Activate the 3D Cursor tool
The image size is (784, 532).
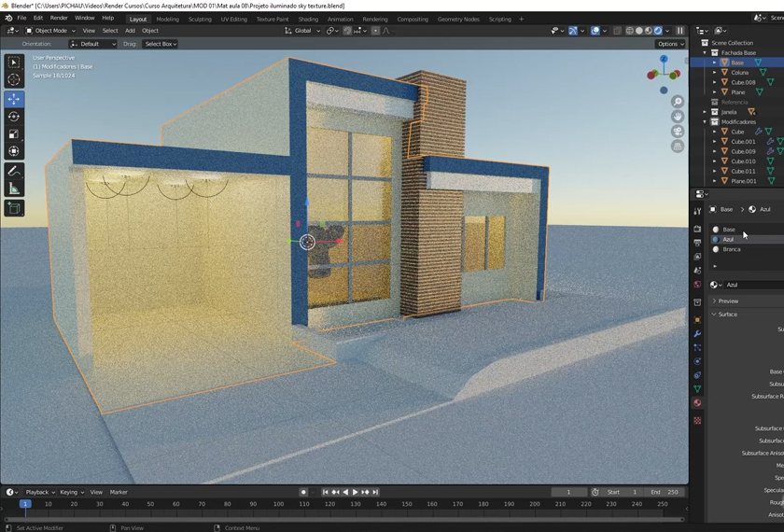point(14,80)
